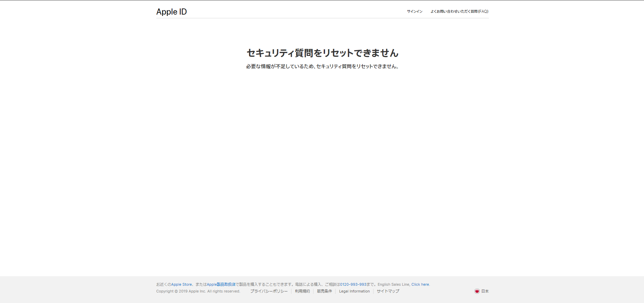Open the Legal Information link
This screenshot has height=303, width=644.
354,291
